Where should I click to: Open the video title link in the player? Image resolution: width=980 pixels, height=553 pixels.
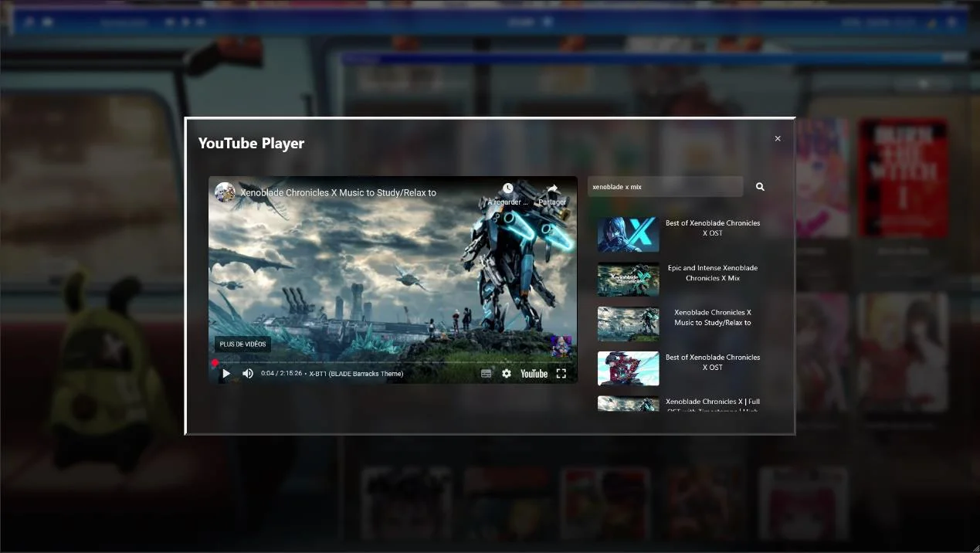pos(338,193)
